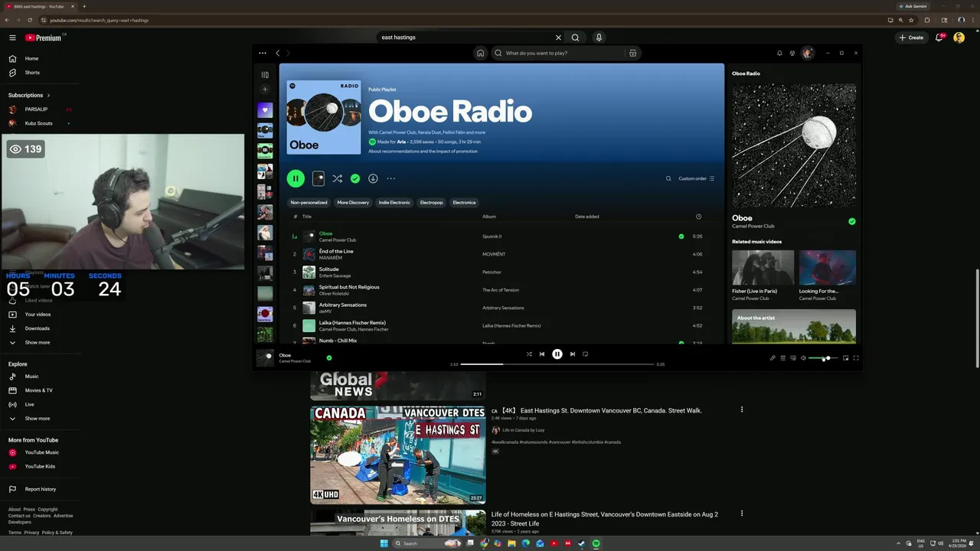Expand Your Library in Spotify sidebar
The width and height of the screenshot is (980, 551).
[x=265, y=75]
